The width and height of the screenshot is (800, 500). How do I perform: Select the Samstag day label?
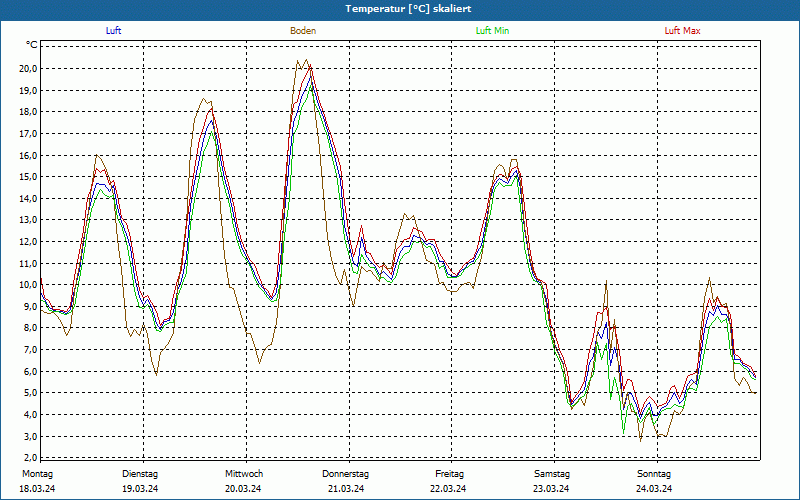pyautogui.click(x=552, y=474)
